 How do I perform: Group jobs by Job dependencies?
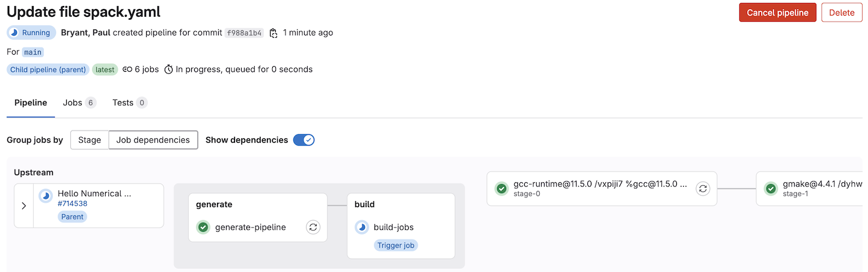[x=153, y=140]
